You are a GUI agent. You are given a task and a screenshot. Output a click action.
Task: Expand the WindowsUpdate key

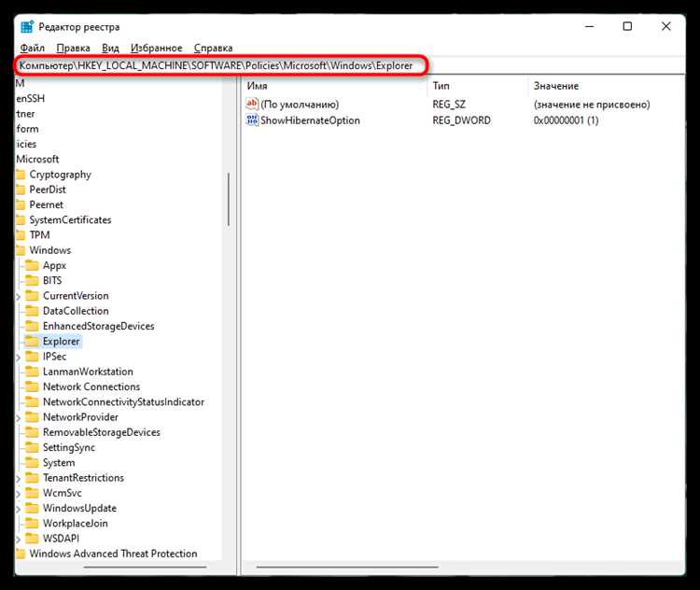tap(19, 510)
